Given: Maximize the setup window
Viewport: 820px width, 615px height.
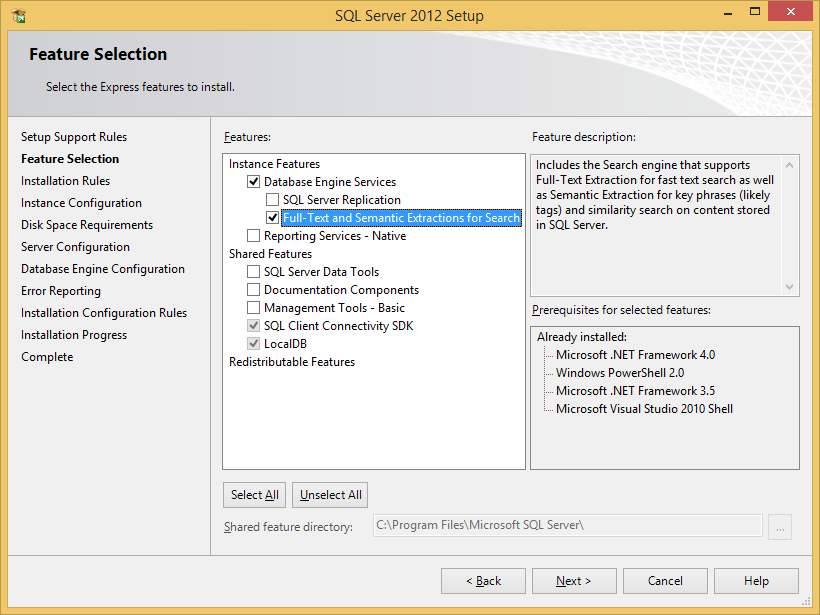Looking at the screenshot, I should click(755, 12).
